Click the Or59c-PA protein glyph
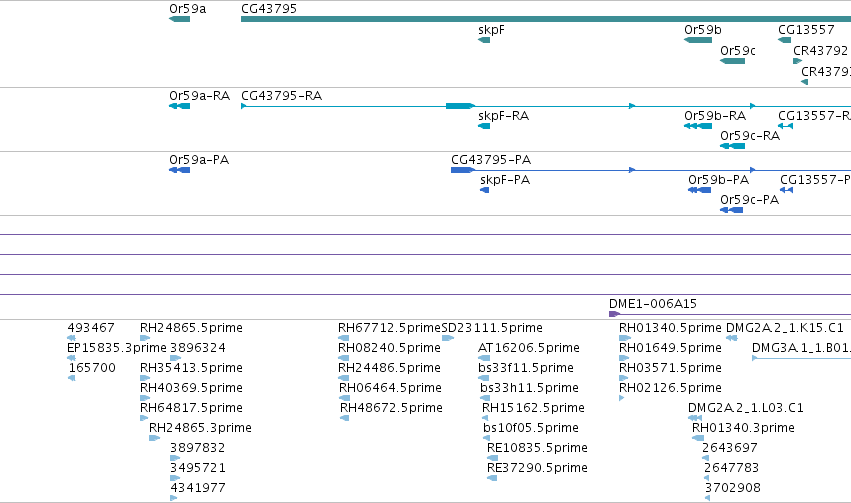The width and height of the screenshot is (851, 503). (732, 210)
